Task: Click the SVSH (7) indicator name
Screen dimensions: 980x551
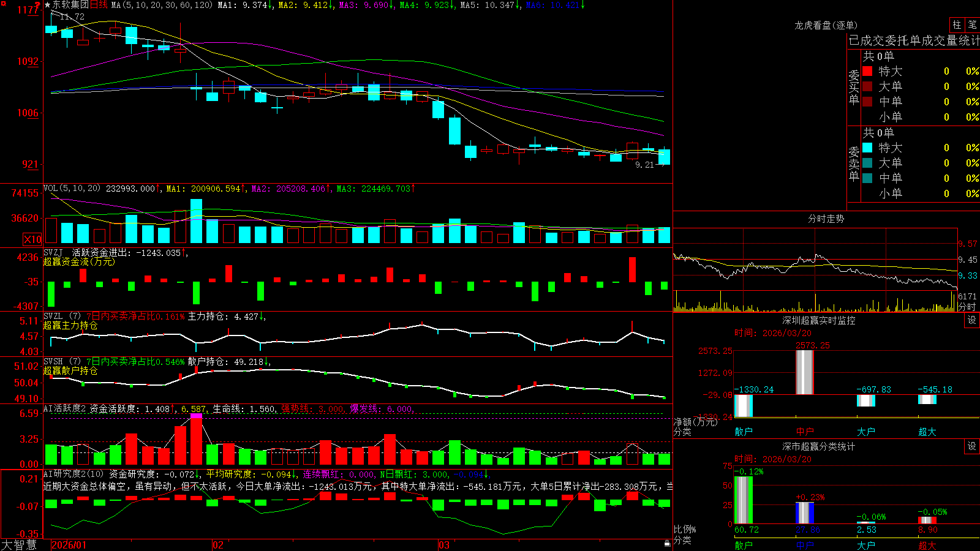Action: pos(62,362)
